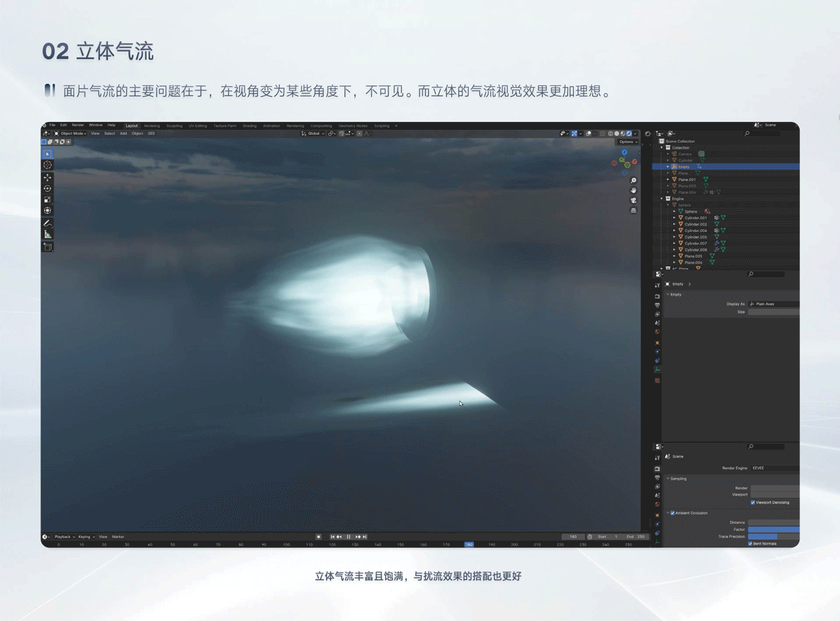Open View Layer properties tab, lower panel
This screenshot has width=840, height=621.
click(x=657, y=487)
